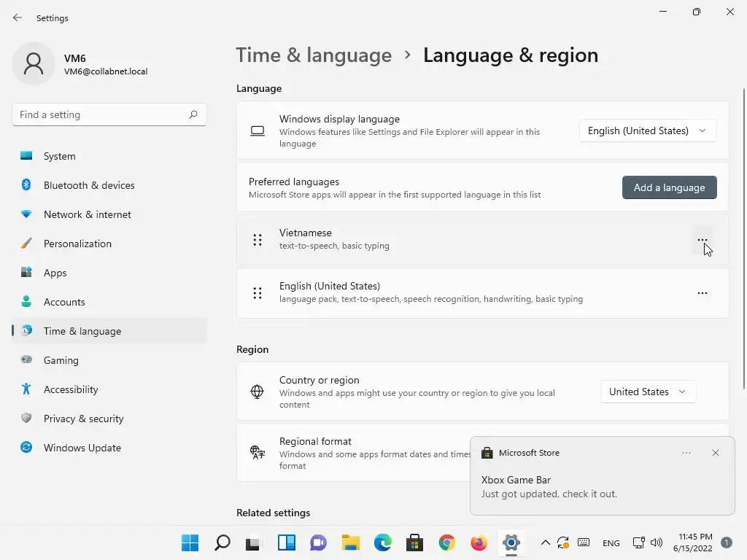Open File Explorer from taskbar
Viewport: 747px width, 560px height.
coord(351,542)
